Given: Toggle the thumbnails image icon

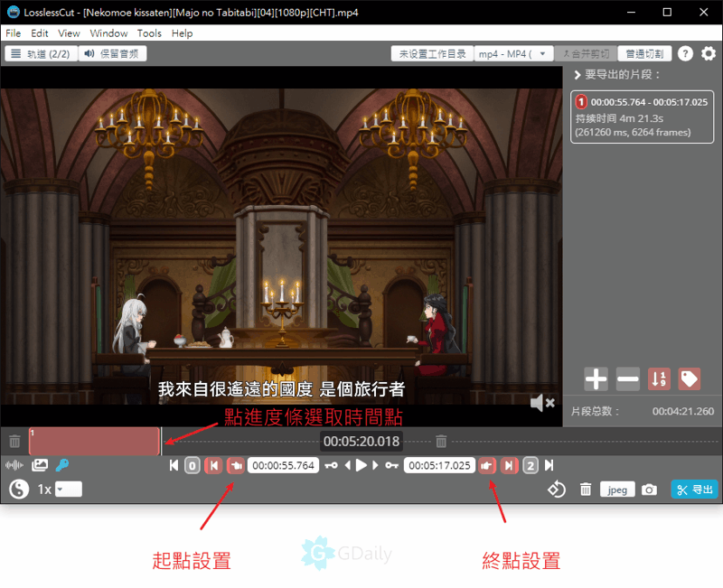Looking at the screenshot, I should [x=40, y=465].
